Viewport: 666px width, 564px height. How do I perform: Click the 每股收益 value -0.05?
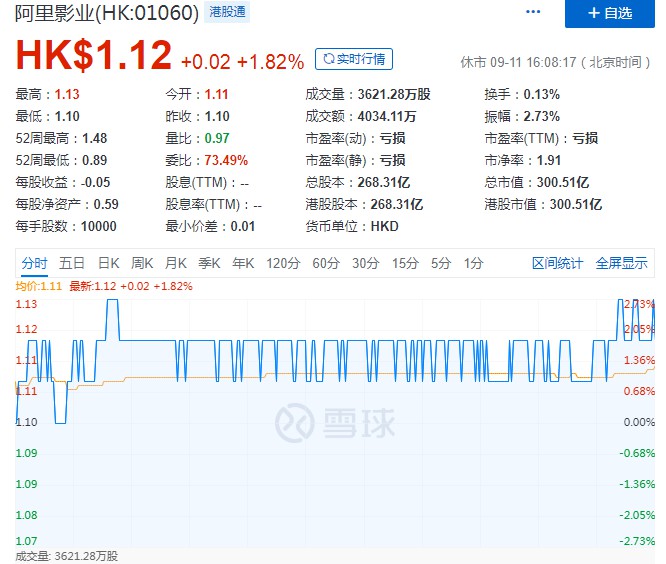click(x=96, y=183)
